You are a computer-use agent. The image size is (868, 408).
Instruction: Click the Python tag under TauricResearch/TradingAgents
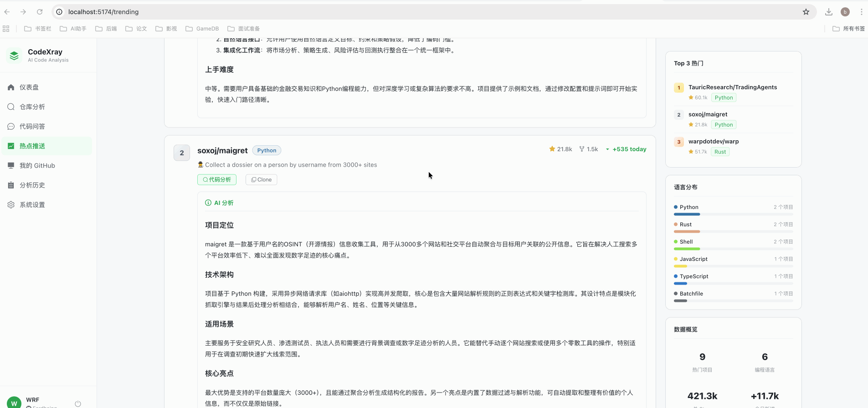point(724,97)
